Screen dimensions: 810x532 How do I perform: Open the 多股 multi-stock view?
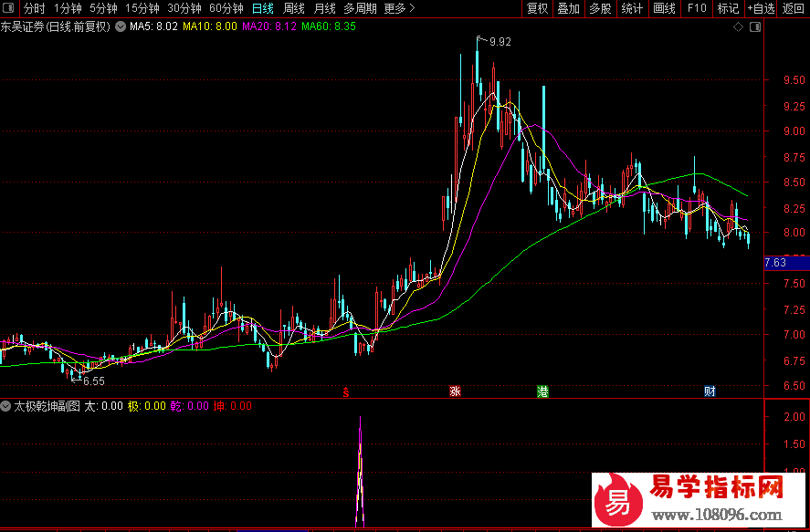pyautogui.click(x=600, y=8)
